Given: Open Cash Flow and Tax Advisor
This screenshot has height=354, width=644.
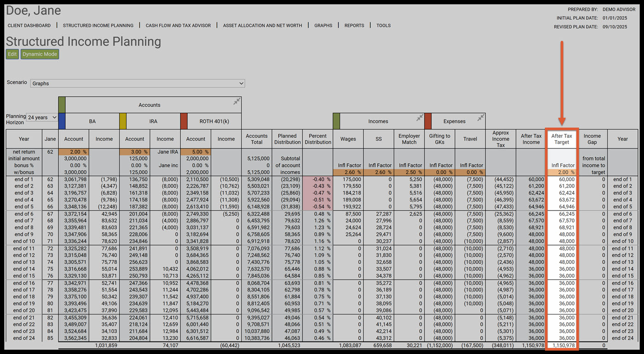Looking at the screenshot, I should click(178, 25).
